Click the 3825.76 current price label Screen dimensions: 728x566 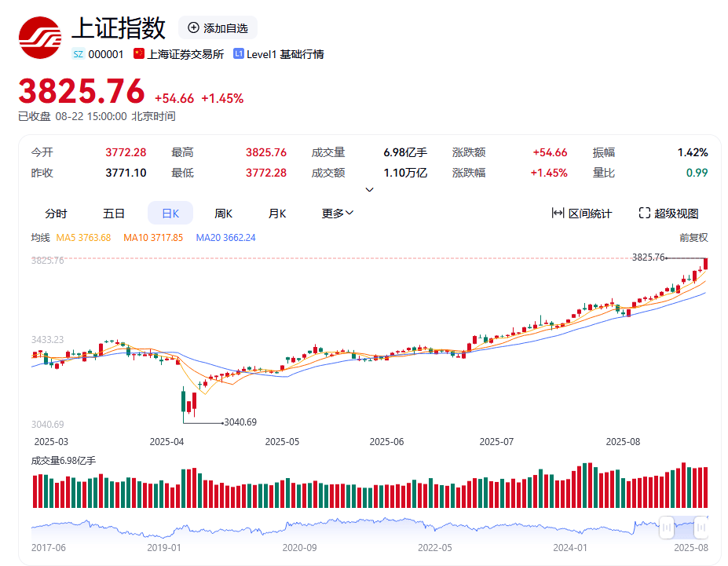pyautogui.click(x=81, y=91)
